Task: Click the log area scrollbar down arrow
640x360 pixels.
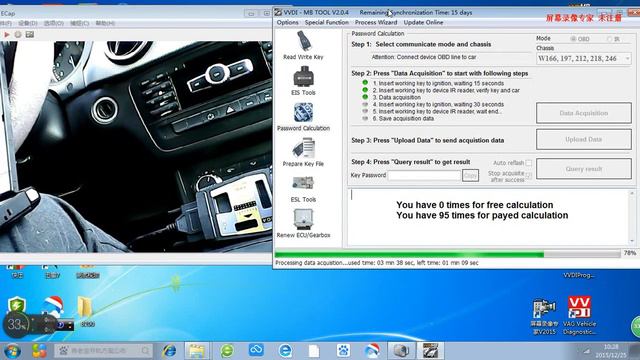Action: pyautogui.click(x=632, y=241)
